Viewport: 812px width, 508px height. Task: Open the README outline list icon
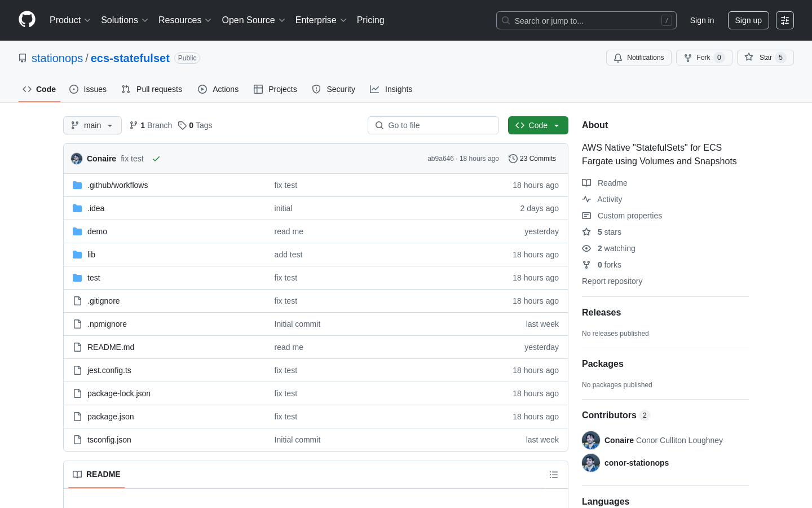pyautogui.click(x=554, y=475)
